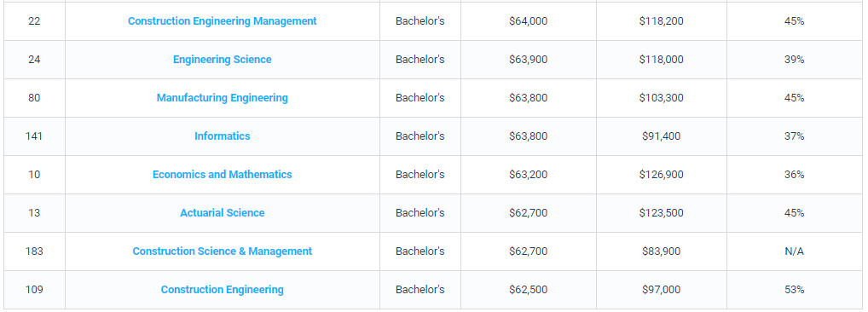This screenshot has height=312, width=868.
Task: Open the Actuarial Science link
Action: 222,213
